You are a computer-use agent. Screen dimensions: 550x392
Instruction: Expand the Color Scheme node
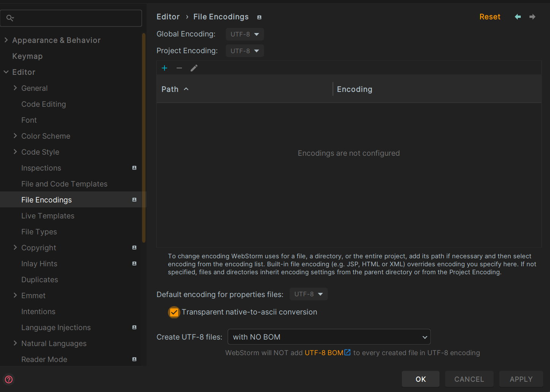(15, 136)
